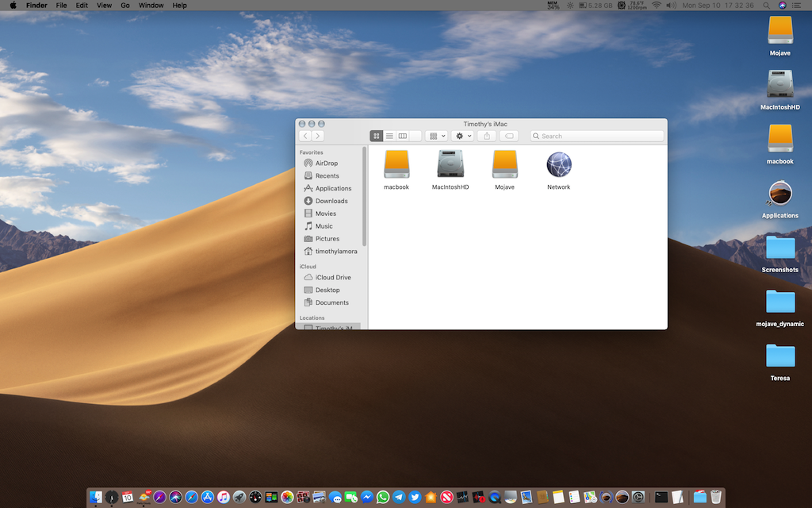Click the Wi-Fi status icon
This screenshot has width=812, height=508.
click(x=656, y=6)
